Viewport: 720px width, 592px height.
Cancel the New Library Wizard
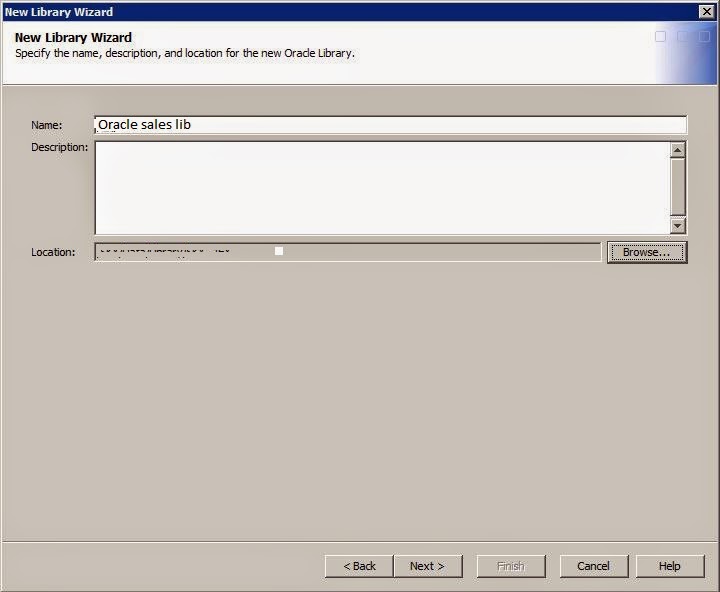[594, 566]
